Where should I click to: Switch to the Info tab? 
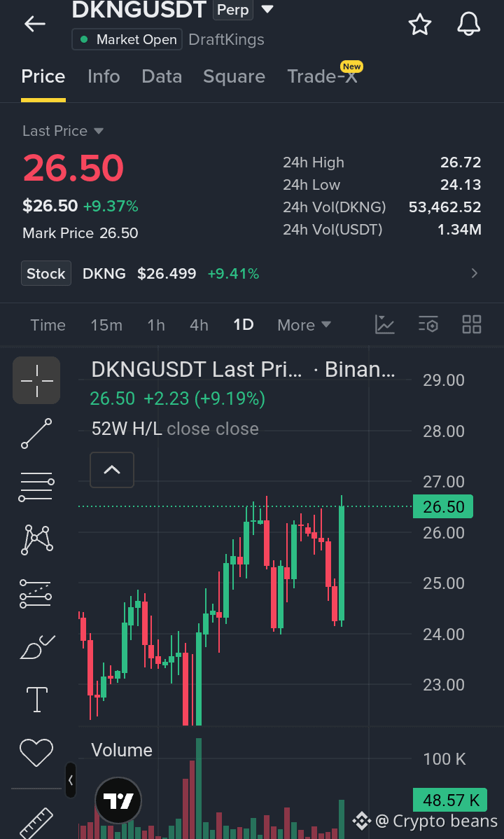[x=104, y=76]
